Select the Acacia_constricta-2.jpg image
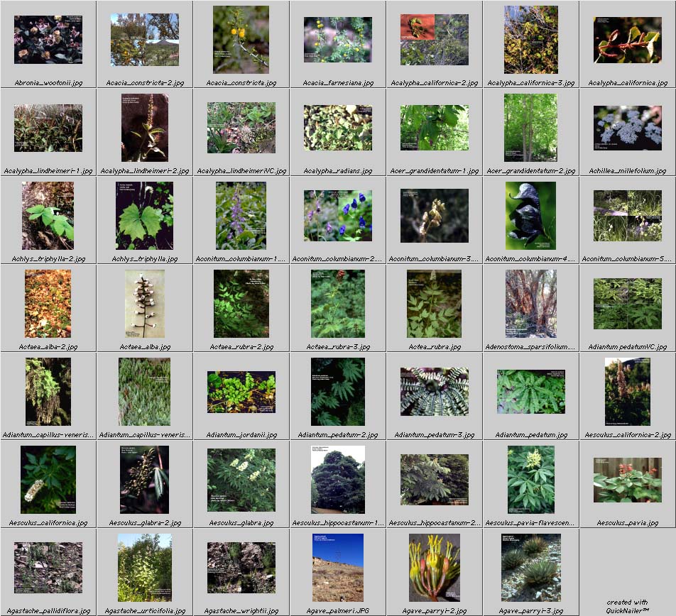Viewport: 676px width, 616px height. click(145, 40)
